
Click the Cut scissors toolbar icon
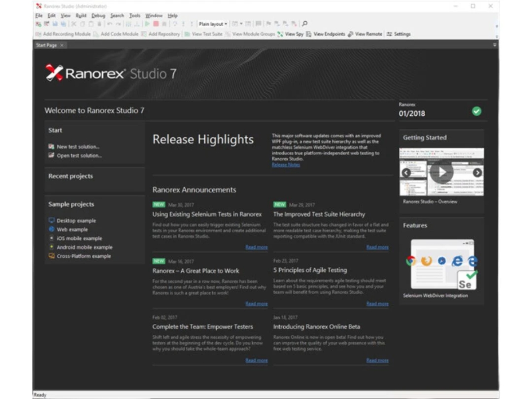click(x=74, y=24)
